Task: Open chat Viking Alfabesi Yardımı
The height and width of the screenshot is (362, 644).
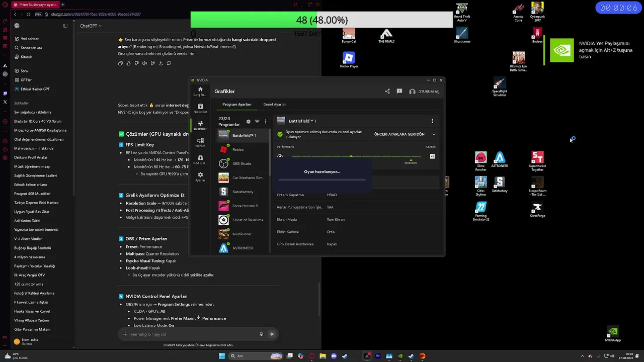Action: click(x=31, y=320)
